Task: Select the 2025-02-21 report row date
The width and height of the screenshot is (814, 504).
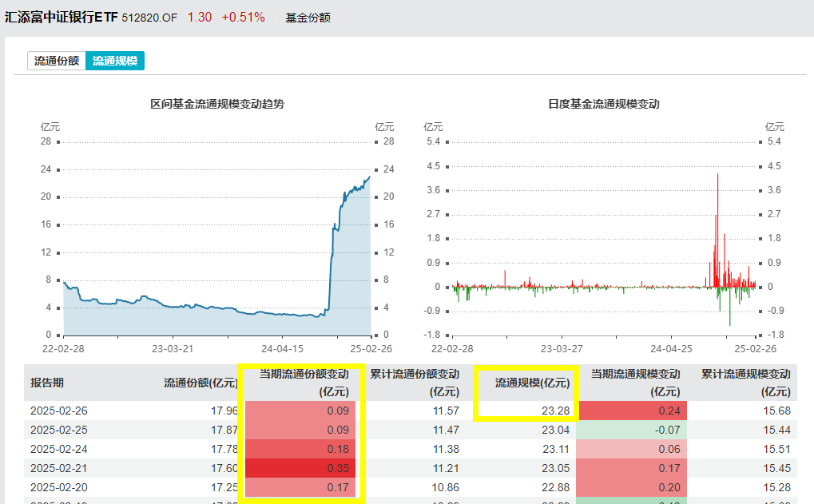Action: 58,468
